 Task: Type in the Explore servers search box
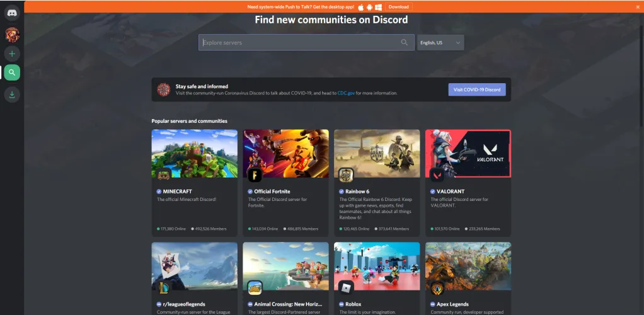click(299, 43)
